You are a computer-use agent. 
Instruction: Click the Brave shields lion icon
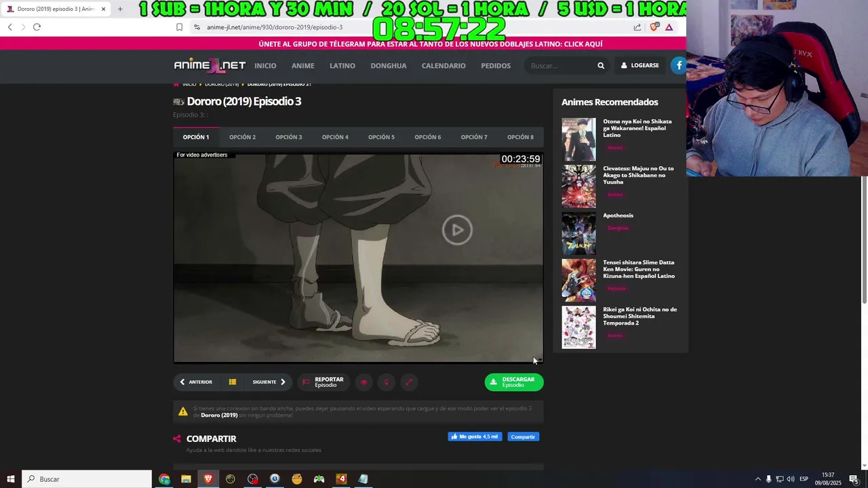(654, 27)
